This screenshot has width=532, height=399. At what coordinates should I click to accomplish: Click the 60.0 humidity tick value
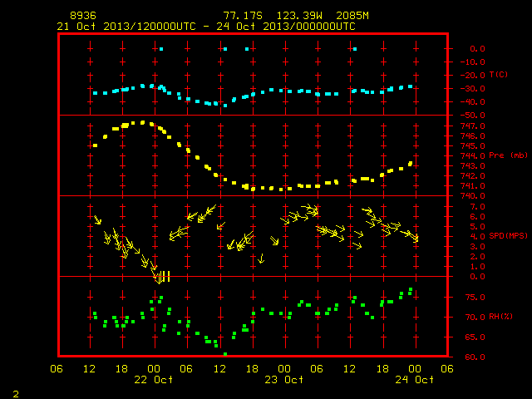pos(475,357)
